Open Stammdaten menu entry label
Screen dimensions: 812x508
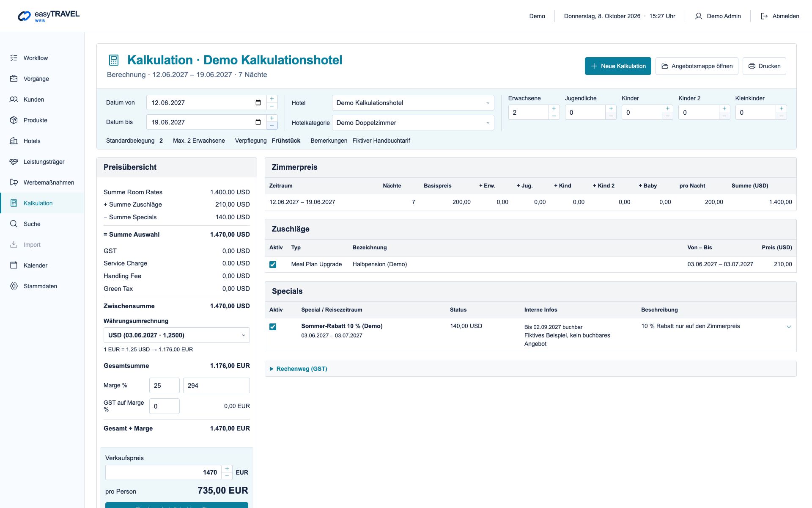40,286
